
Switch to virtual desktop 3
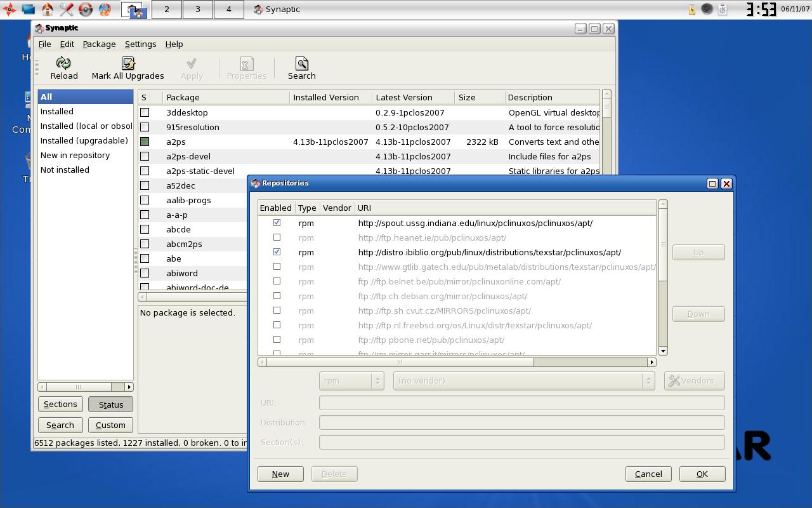(x=198, y=9)
